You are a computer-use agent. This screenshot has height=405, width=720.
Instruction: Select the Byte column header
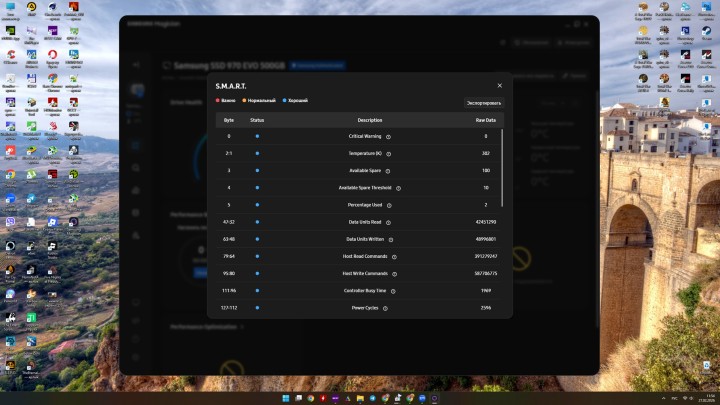[229, 120]
